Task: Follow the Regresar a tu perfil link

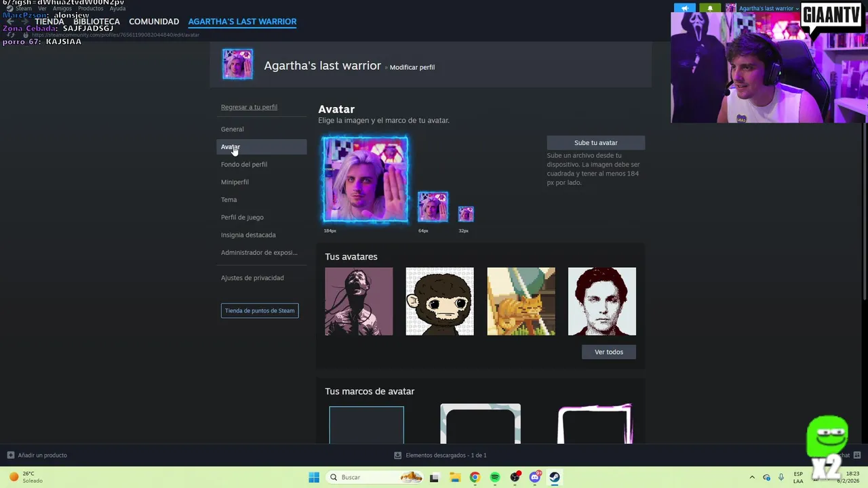Action: (x=249, y=107)
